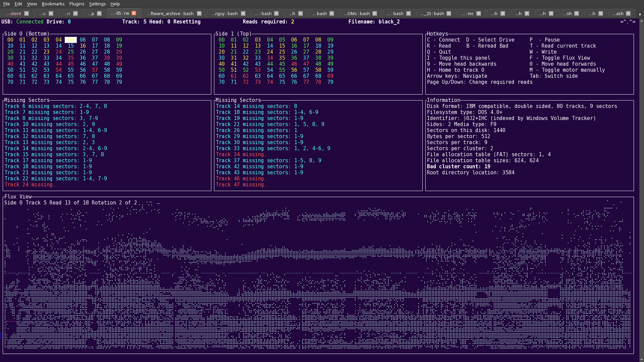Click highlighted track 05 on Side 0

[x=71, y=40]
